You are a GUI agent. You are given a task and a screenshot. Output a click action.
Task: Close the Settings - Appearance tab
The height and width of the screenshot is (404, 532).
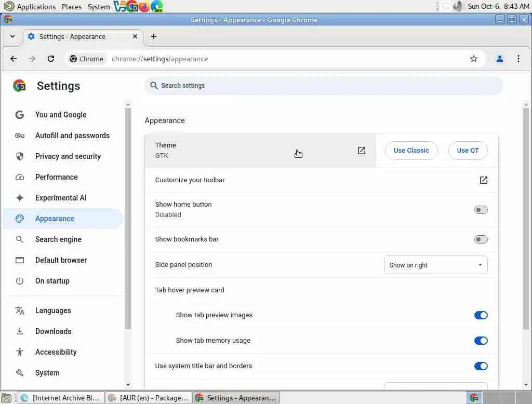pyautogui.click(x=135, y=36)
